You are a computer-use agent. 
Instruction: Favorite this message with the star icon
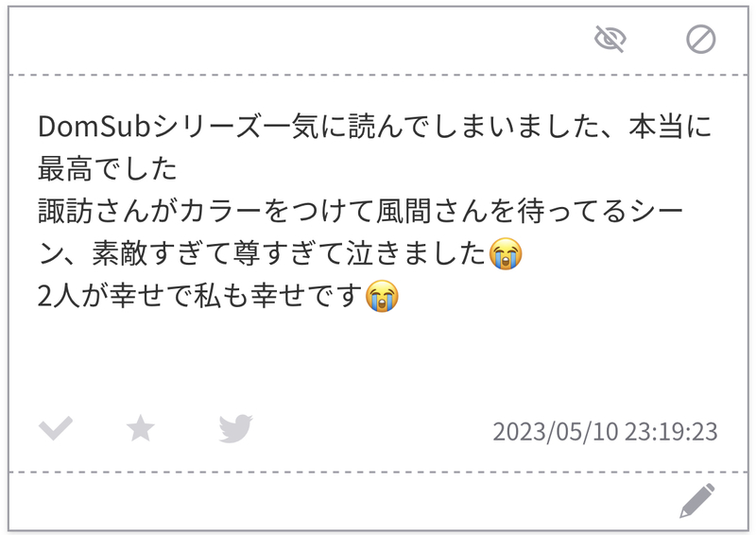[x=140, y=428]
